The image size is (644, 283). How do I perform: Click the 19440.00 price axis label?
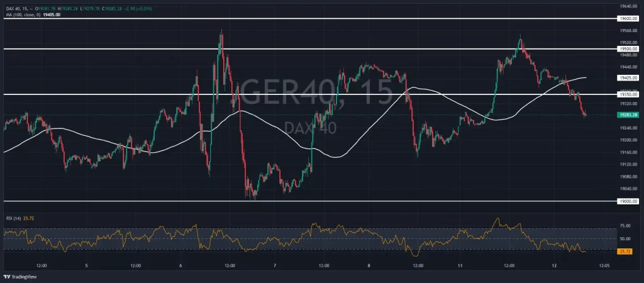click(x=629, y=67)
